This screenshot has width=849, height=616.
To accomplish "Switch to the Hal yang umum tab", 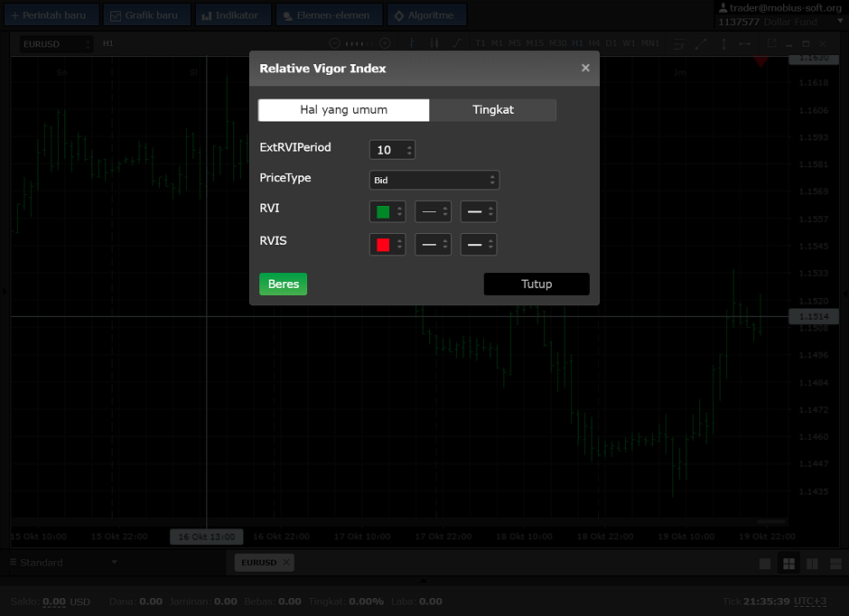I will tap(344, 110).
